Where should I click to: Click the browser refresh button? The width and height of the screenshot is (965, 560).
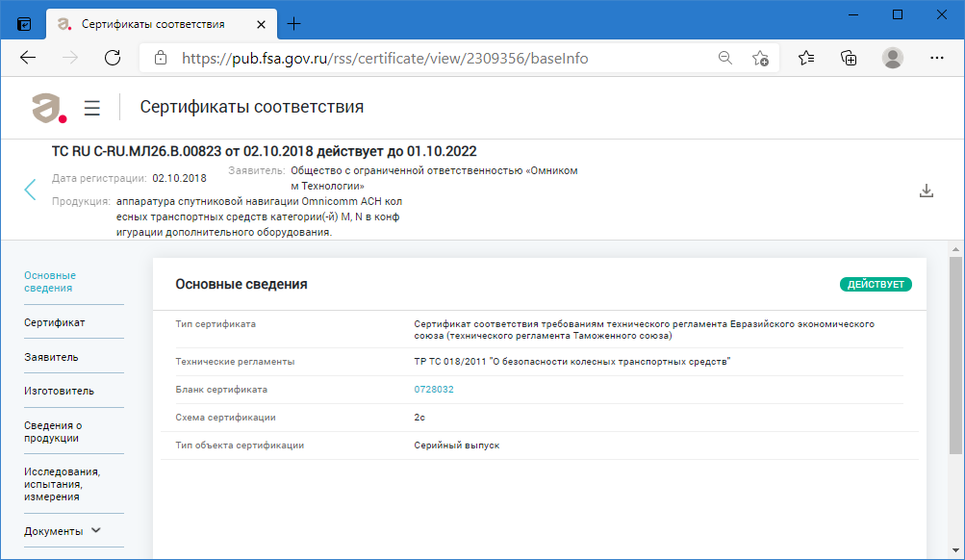coord(113,58)
